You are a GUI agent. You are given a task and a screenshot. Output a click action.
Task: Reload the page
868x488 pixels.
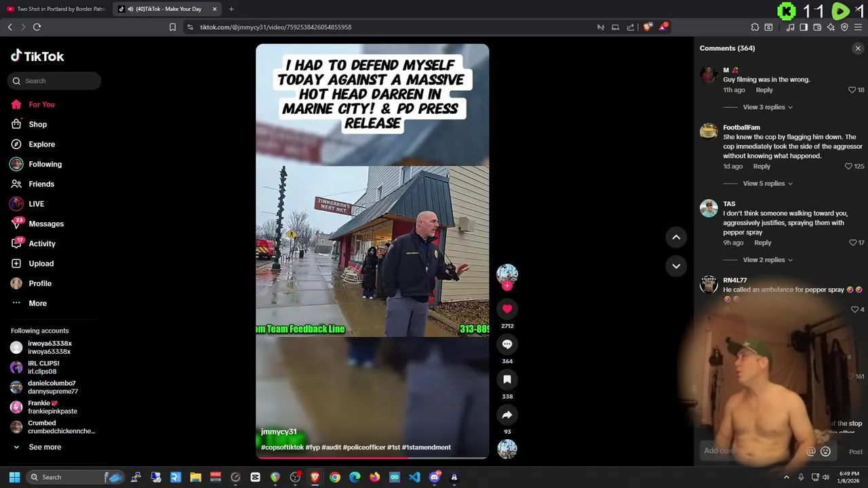tap(37, 27)
